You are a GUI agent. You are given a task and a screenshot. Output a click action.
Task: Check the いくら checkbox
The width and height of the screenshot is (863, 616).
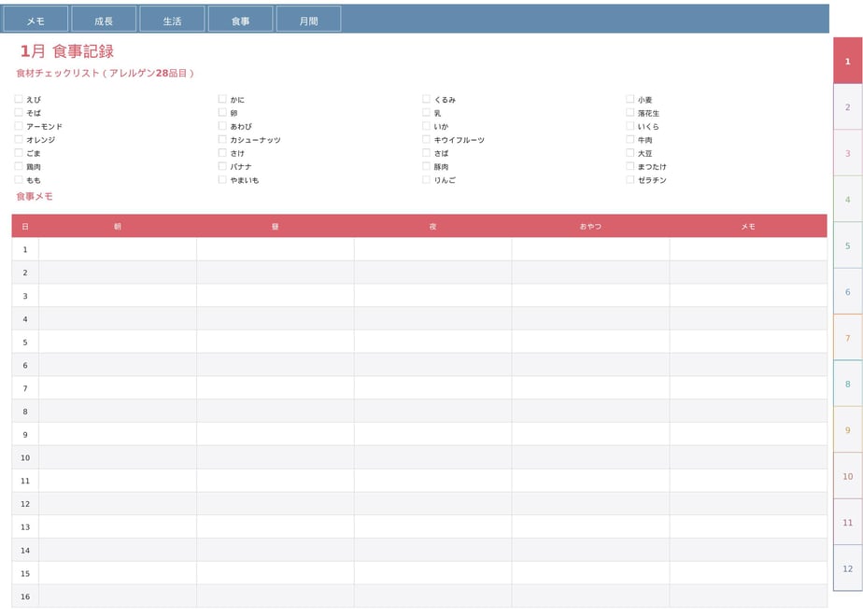[x=630, y=126]
